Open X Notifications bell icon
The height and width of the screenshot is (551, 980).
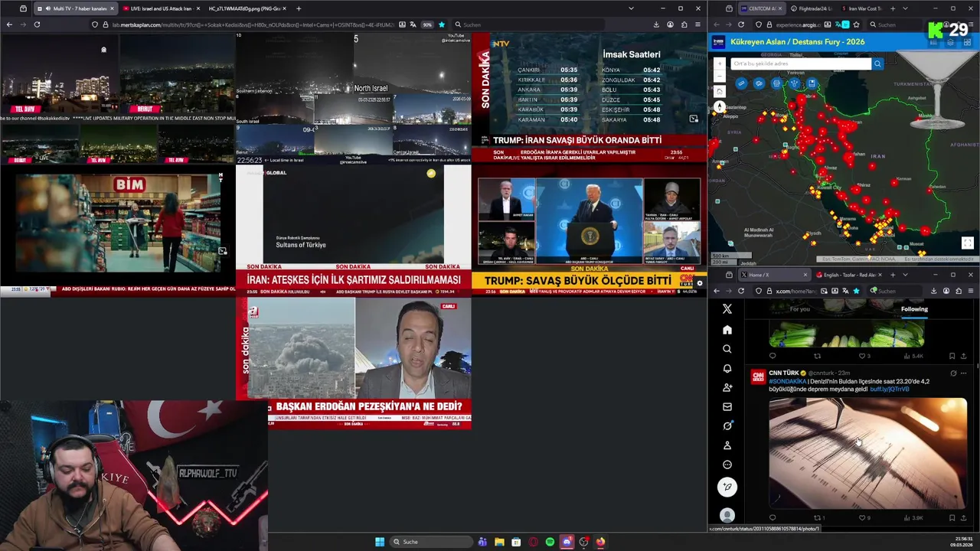click(x=727, y=368)
